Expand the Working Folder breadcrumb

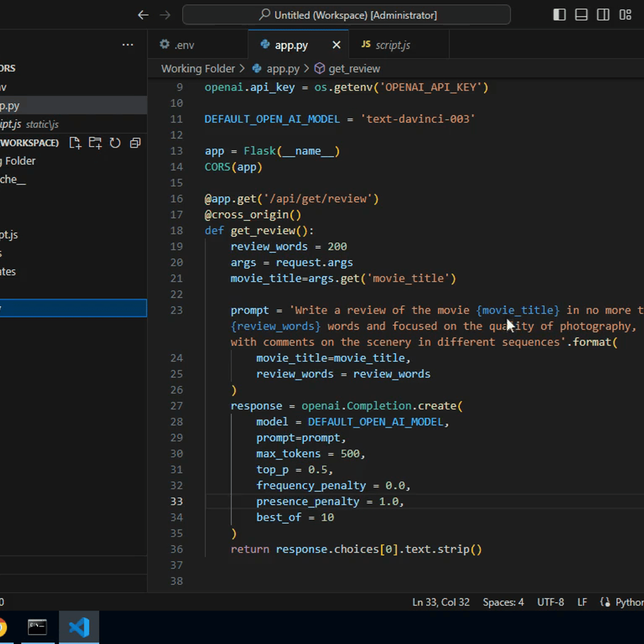click(x=197, y=69)
